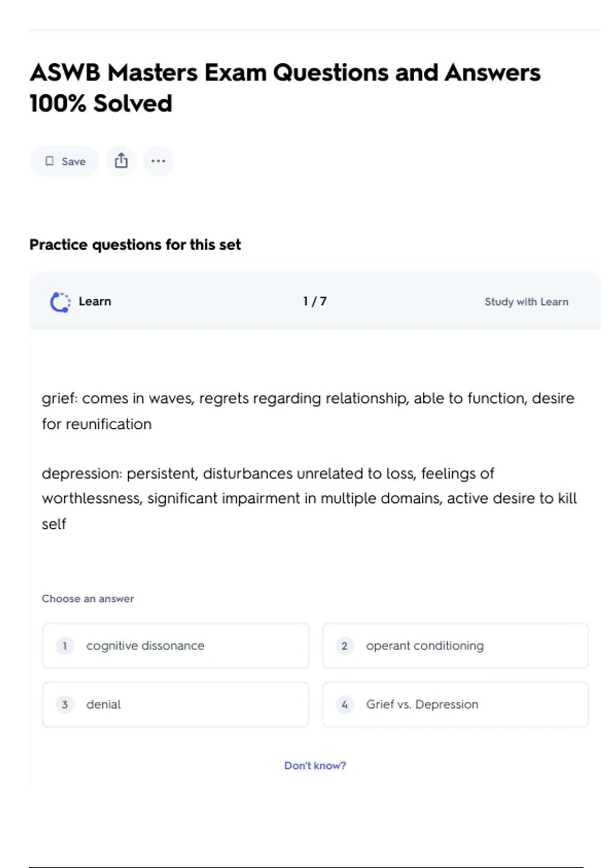Choose "operant conditioning" as the answer

coord(425,646)
